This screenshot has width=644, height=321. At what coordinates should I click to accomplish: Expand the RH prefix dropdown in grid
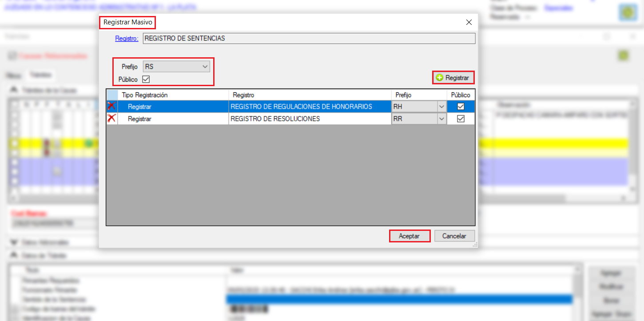[x=441, y=107]
